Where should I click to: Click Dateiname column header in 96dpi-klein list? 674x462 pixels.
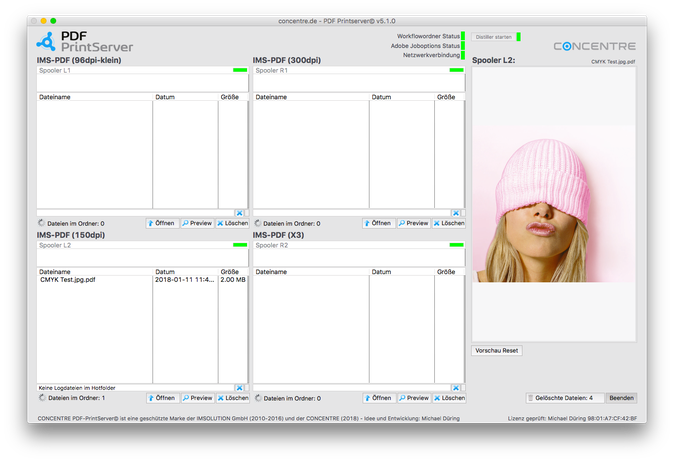click(x=95, y=97)
